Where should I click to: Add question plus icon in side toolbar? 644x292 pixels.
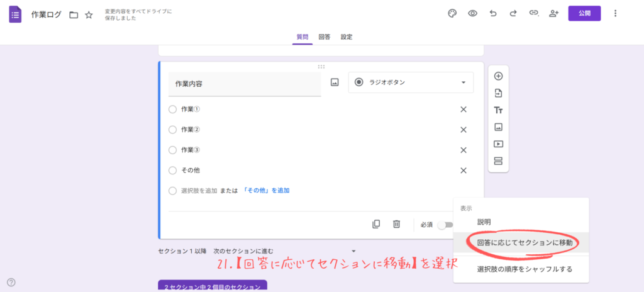[498, 76]
